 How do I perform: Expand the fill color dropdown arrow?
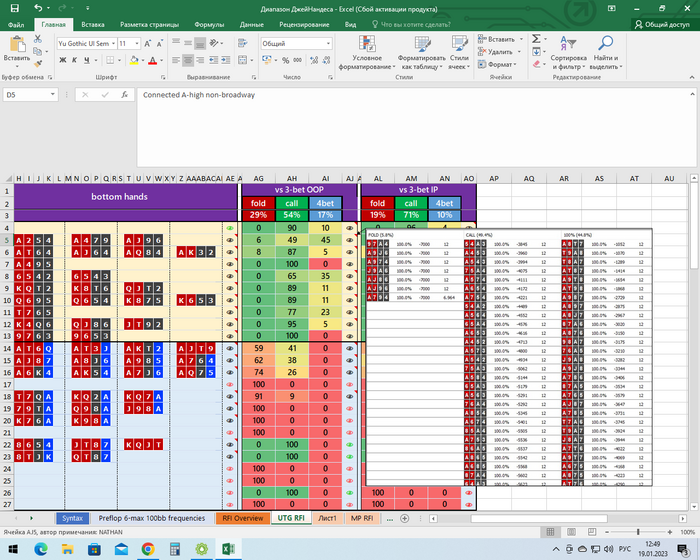[142, 60]
